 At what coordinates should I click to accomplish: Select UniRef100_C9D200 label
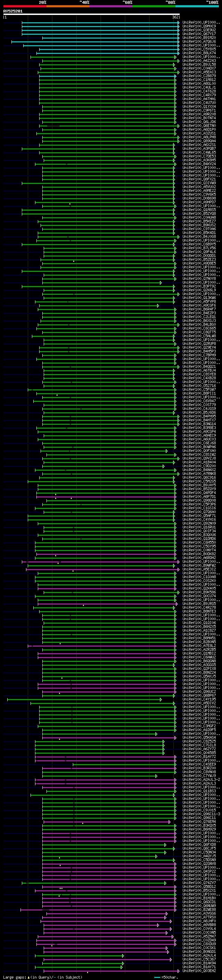pyautogui.click(x=199, y=466)
